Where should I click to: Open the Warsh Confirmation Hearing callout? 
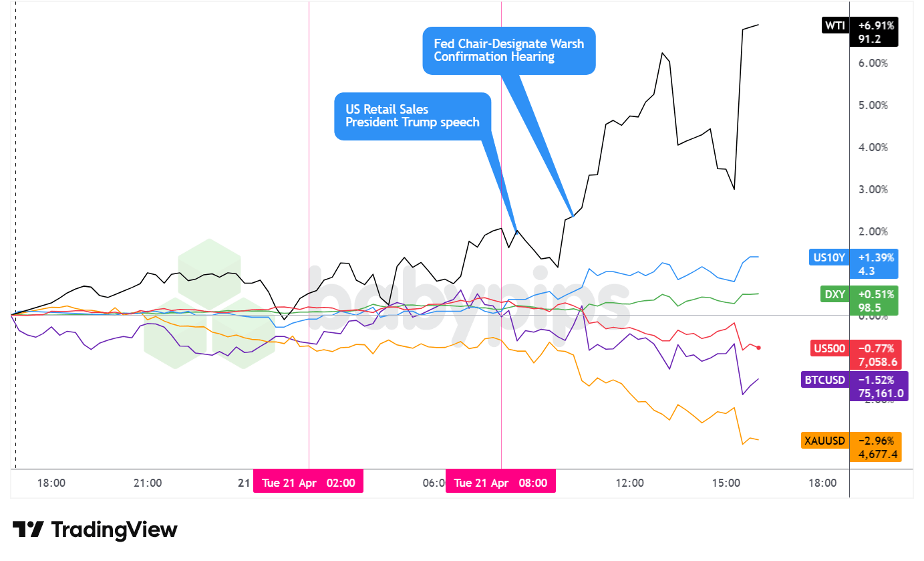click(x=508, y=50)
